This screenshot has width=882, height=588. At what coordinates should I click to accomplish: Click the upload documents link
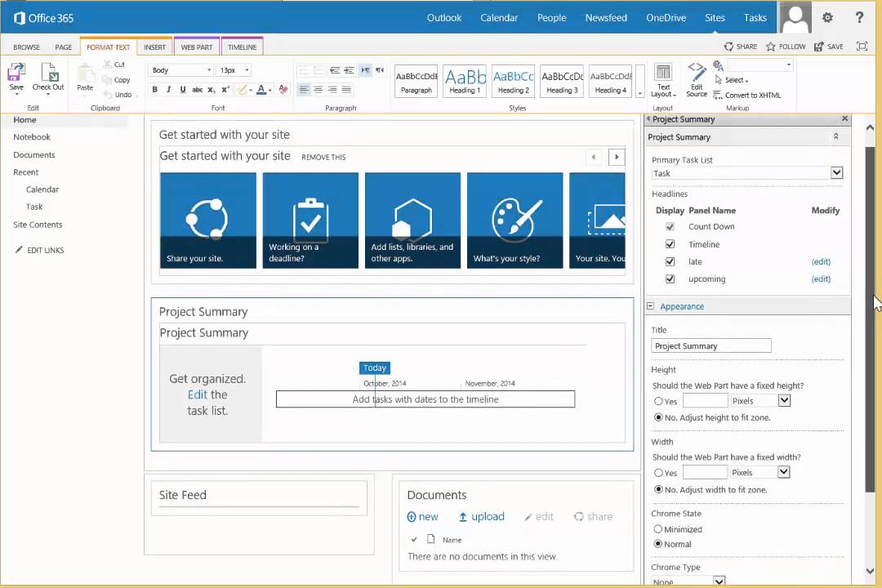[482, 516]
